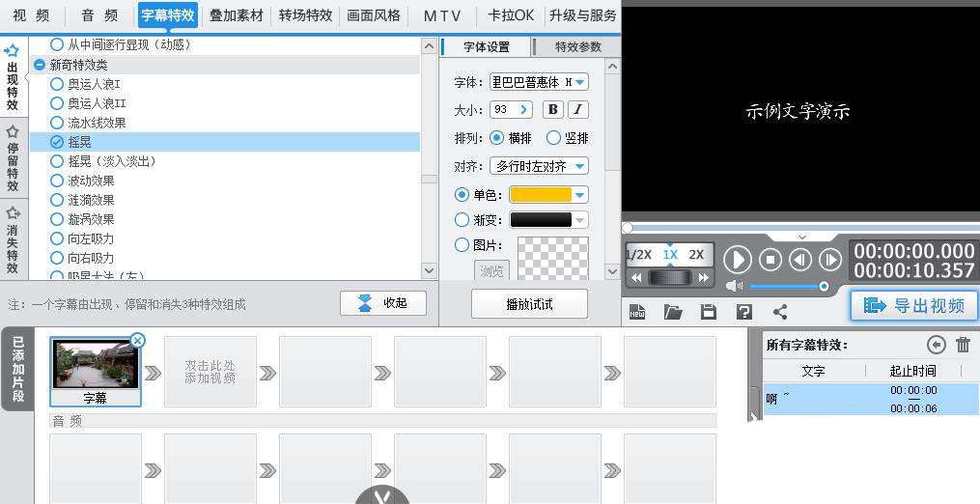Step back one frame
Viewport: 980px width, 504px height.
(800, 259)
